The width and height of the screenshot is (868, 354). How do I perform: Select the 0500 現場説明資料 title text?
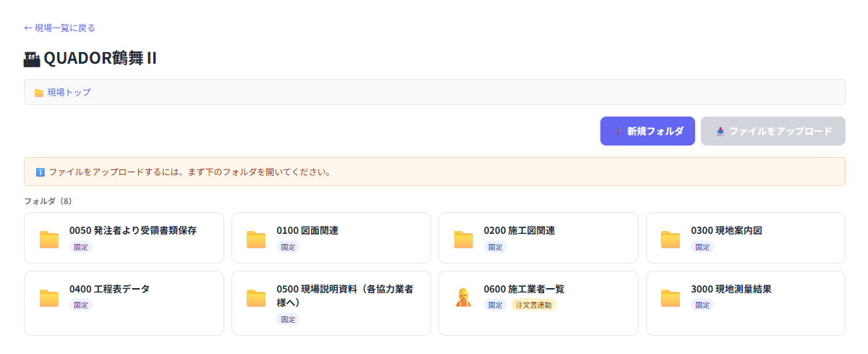click(x=346, y=295)
